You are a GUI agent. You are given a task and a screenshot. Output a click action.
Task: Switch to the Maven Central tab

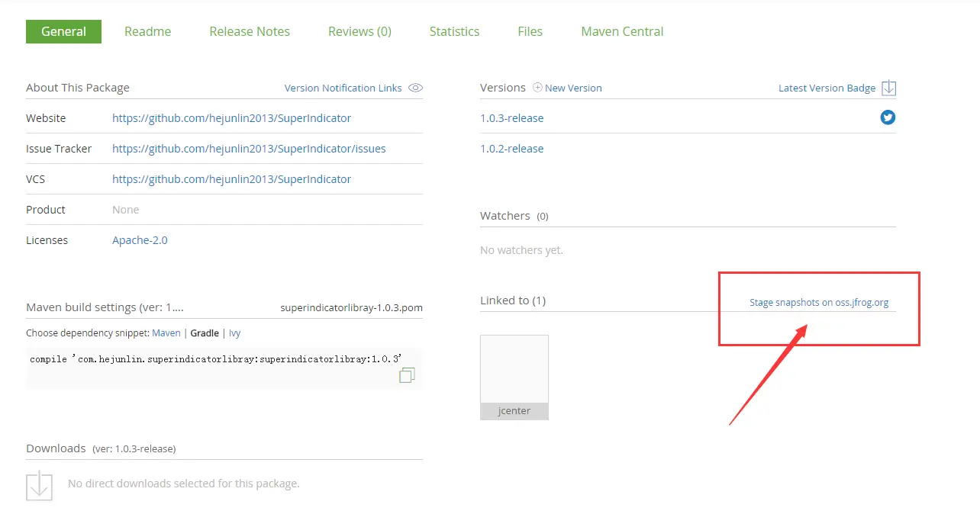coord(622,31)
